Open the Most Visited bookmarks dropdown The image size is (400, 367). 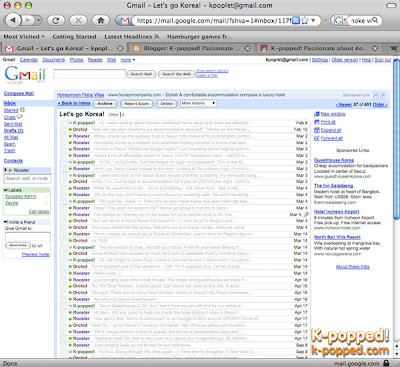click(x=24, y=37)
